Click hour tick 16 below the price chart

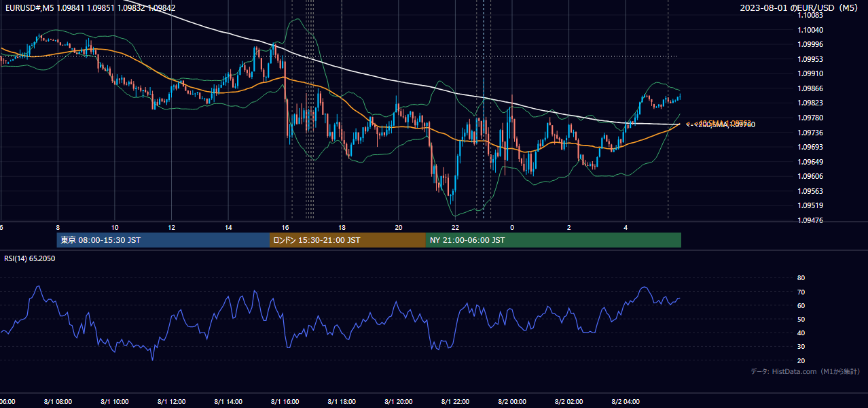(x=285, y=228)
